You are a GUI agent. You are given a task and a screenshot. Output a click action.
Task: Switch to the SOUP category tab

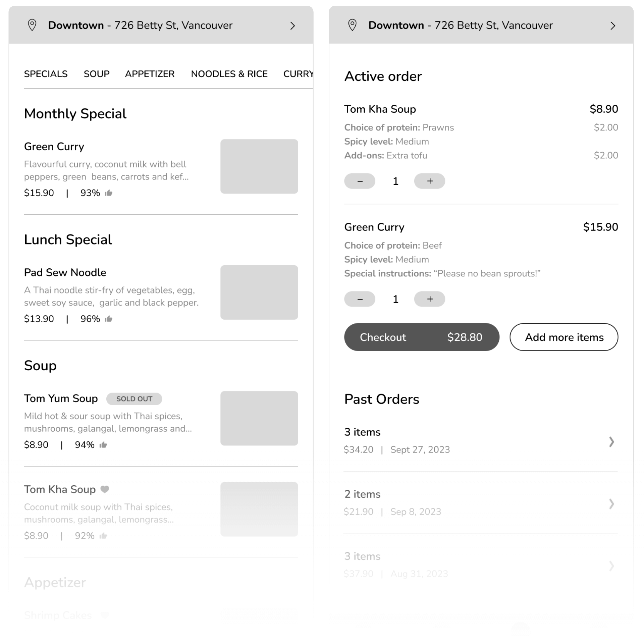[x=97, y=74]
